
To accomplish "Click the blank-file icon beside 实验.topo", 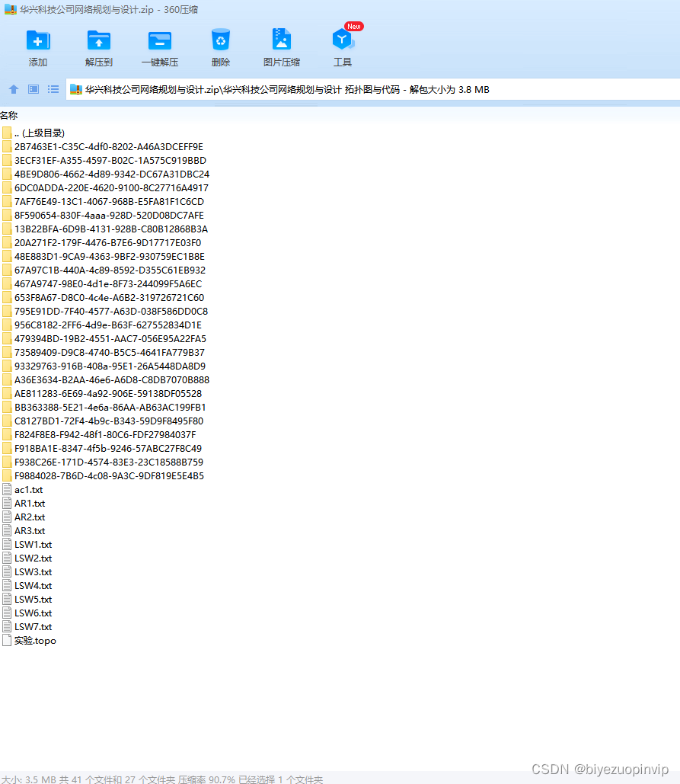I will coord(7,641).
